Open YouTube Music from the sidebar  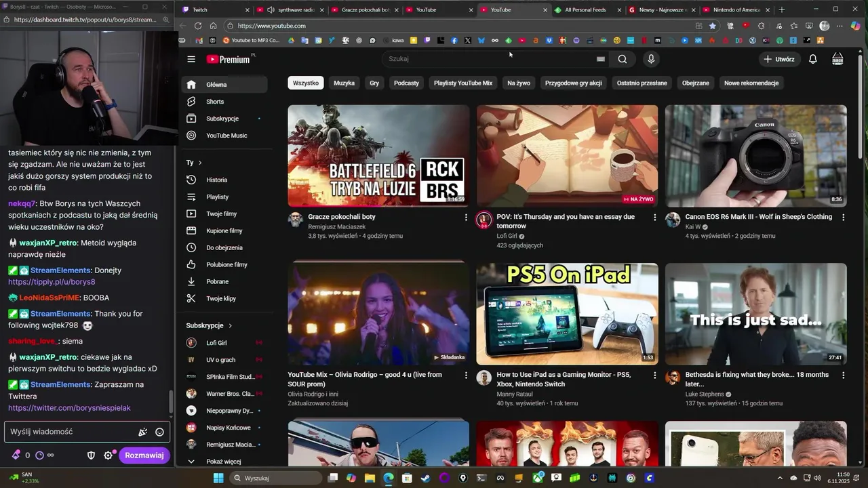click(224, 136)
